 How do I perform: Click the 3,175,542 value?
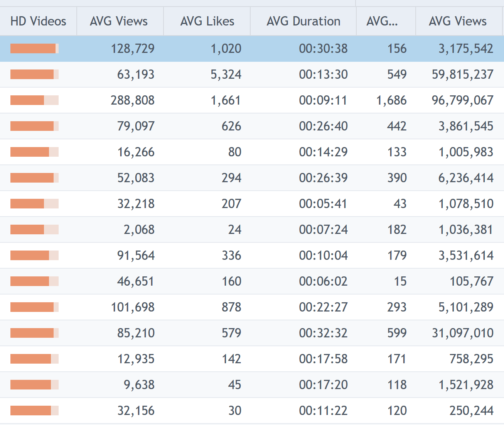click(x=466, y=49)
